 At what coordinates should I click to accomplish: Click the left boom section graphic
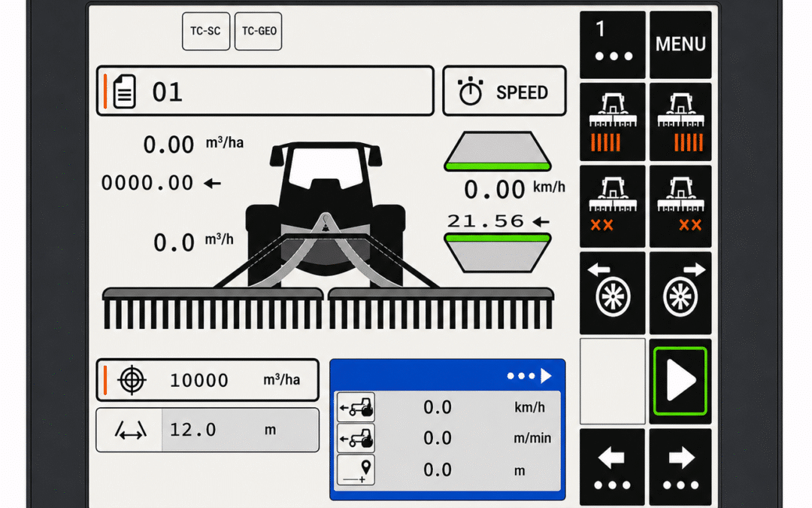(213, 309)
